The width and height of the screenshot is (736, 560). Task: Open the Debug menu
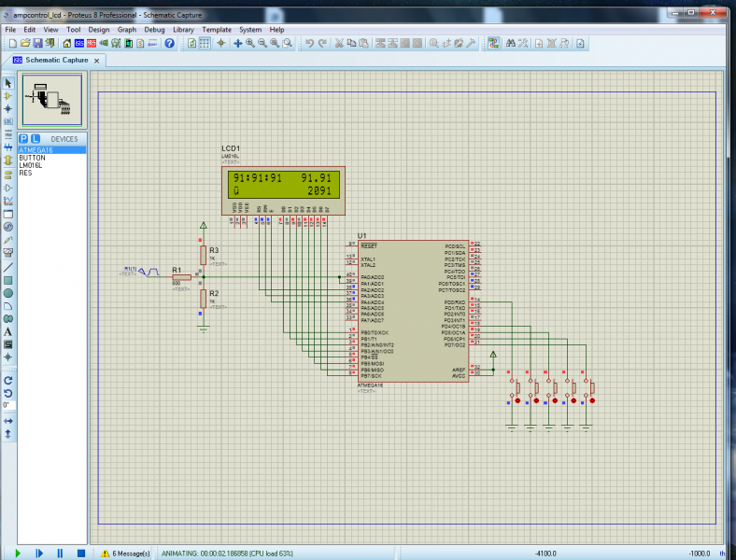[x=154, y=30]
